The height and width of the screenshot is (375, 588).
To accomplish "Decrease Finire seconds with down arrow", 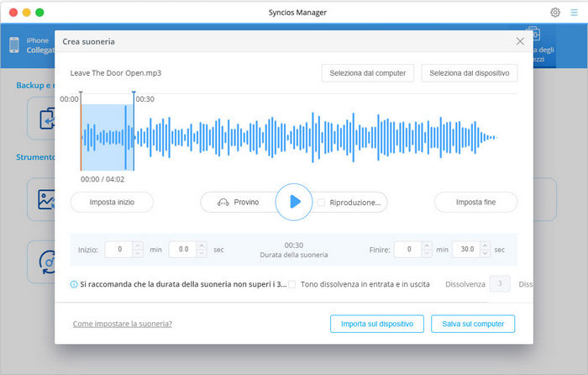I will click(x=485, y=253).
